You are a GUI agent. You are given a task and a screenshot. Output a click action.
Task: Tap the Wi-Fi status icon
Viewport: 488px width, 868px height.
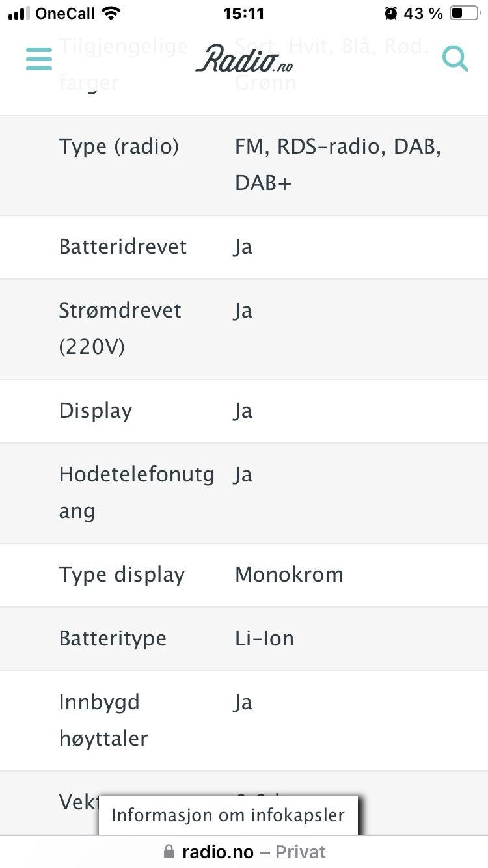[x=112, y=13]
